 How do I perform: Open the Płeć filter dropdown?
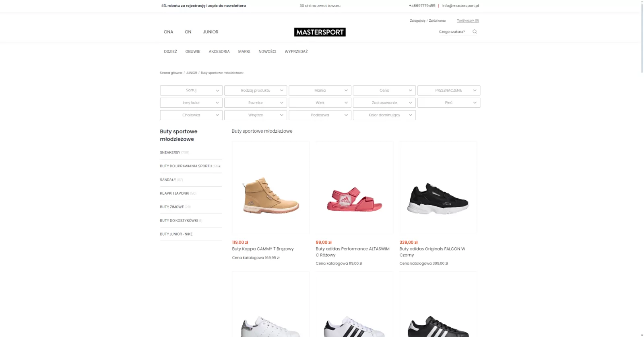coord(449,103)
